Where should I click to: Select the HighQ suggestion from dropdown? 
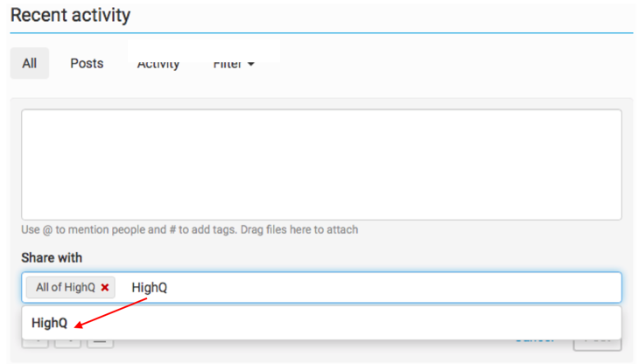(x=50, y=323)
